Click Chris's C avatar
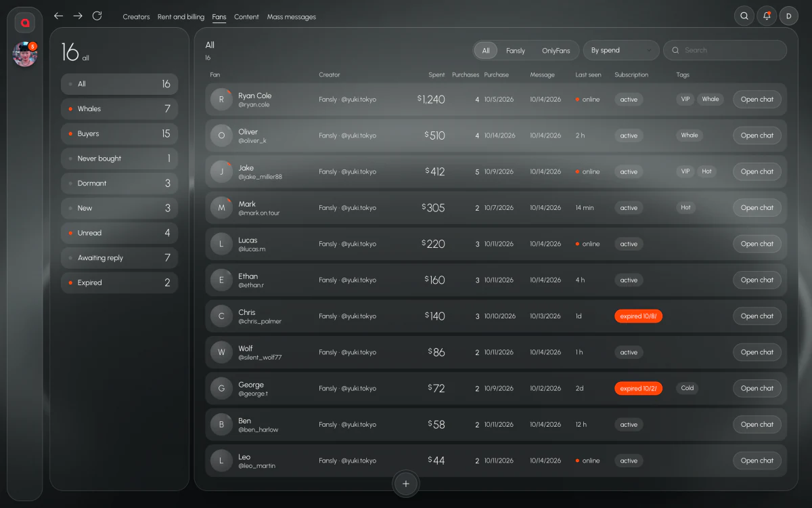Screen dimensions: 812x508 (x=221, y=316)
